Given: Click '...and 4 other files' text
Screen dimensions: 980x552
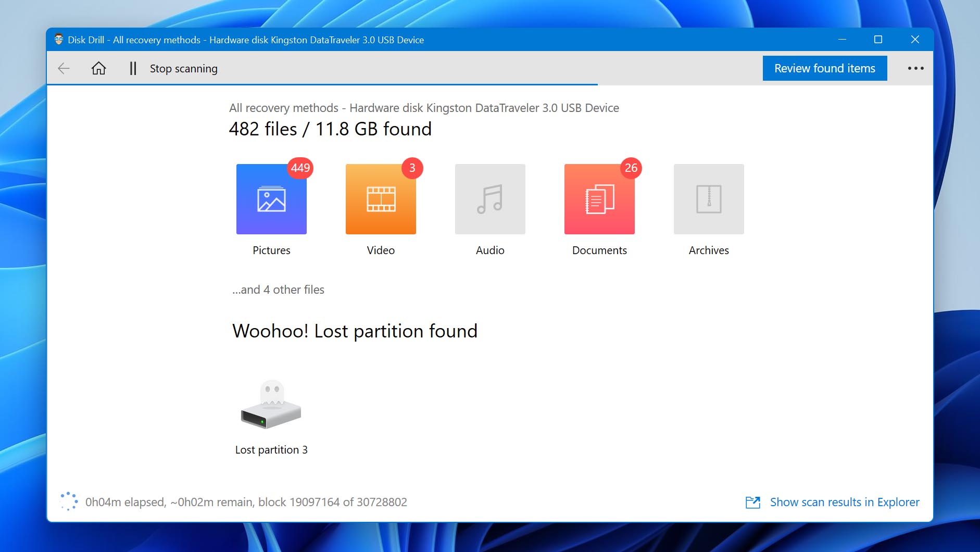Looking at the screenshot, I should coord(278,290).
